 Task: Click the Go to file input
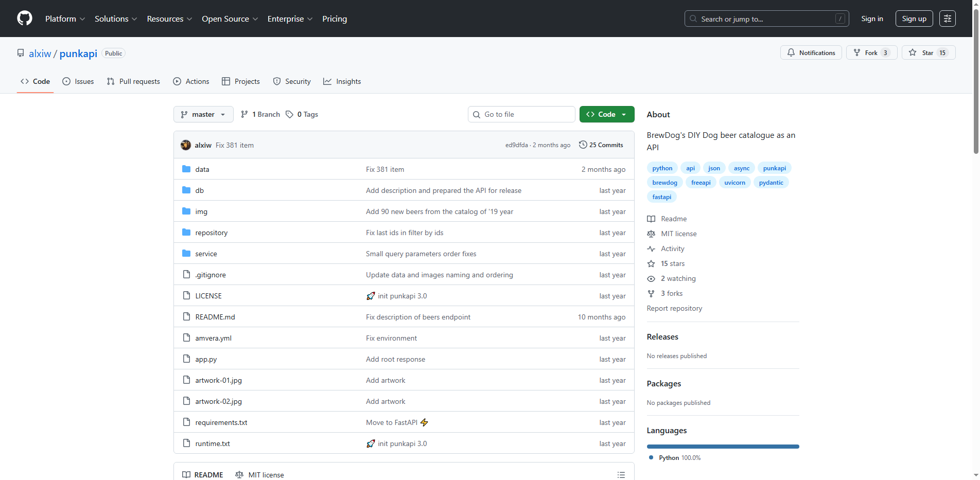[521, 114]
